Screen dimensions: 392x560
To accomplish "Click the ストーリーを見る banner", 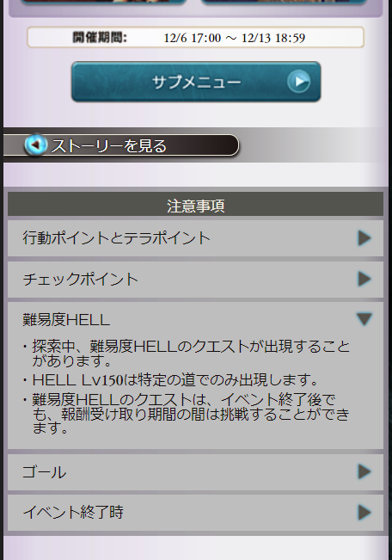I will pos(121,145).
